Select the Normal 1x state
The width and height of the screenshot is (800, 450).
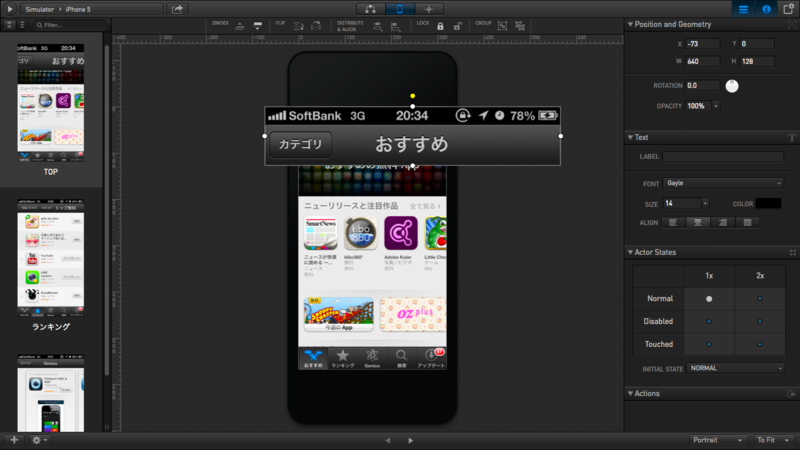709,299
